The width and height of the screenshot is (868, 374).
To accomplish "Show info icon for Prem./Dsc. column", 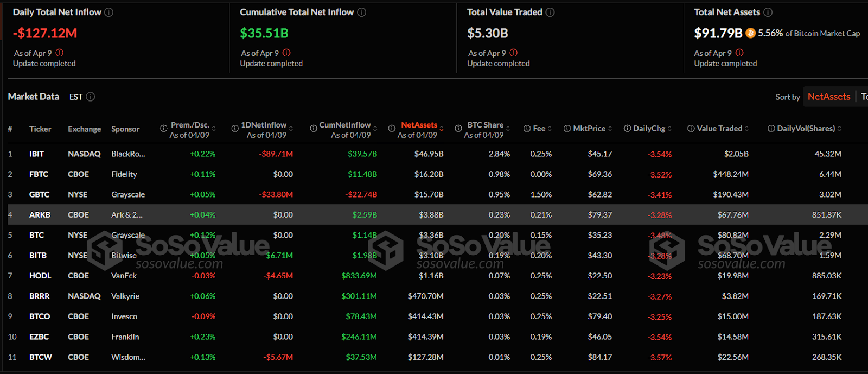I will pos(163,129).
